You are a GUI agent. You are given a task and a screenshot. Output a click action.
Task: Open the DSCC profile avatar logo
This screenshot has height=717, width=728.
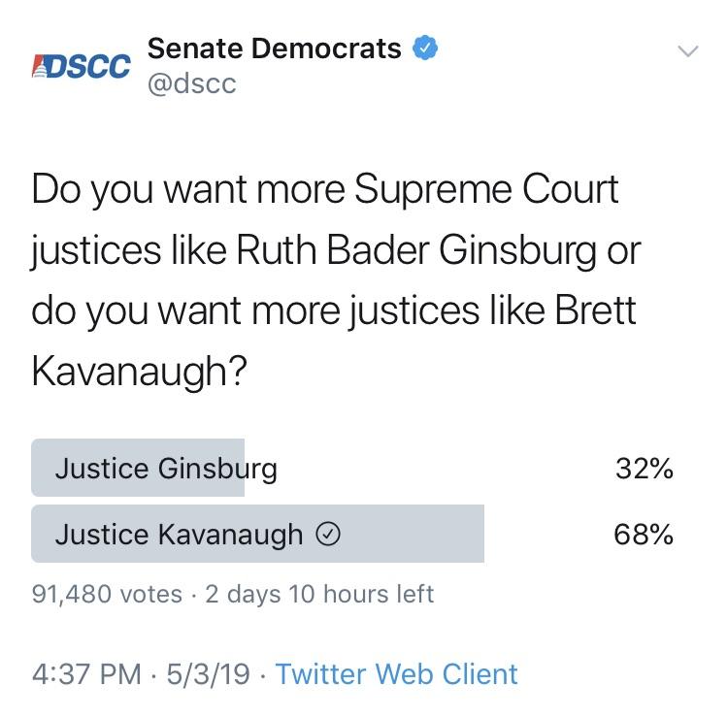pyautogui.click(x=82, y=66)
